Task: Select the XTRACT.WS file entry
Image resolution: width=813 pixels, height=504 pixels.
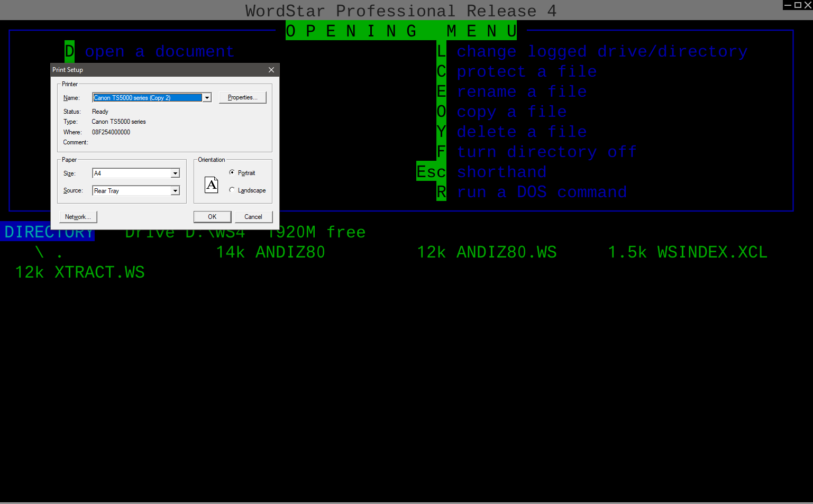Action: click(x=99, y=272)
